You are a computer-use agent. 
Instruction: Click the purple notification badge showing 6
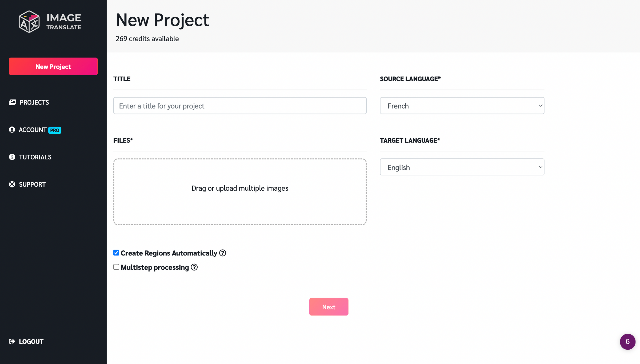pos(628,342)
